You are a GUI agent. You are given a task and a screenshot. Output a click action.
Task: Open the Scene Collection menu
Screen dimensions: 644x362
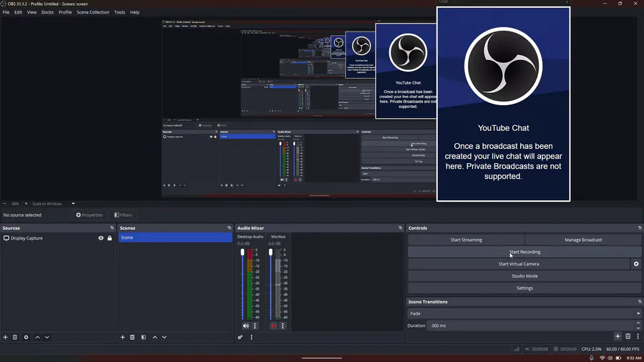click(93, 12)
